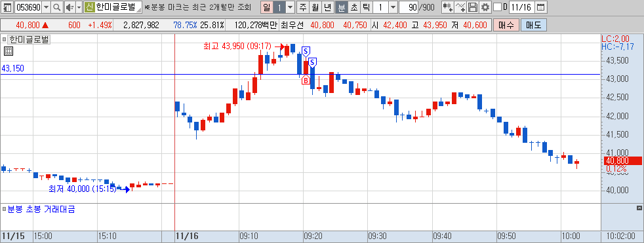The image size is (644, 243).
Task: Open the stock search magnifier icon
Action: (57, 7)
